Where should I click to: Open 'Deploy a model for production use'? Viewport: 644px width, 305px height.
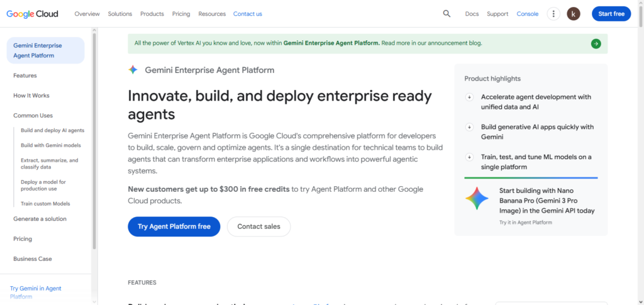[x=43, y=185]
